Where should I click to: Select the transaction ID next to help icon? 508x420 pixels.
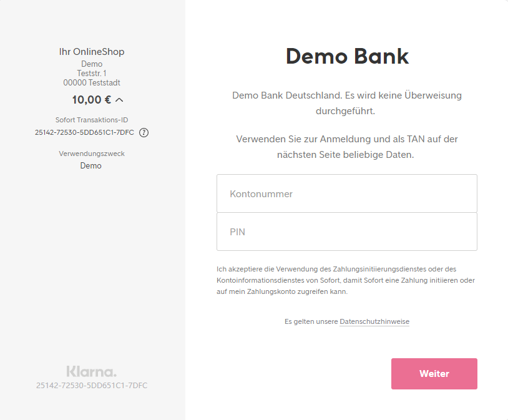pyautogui.click(x=85, y=132)
